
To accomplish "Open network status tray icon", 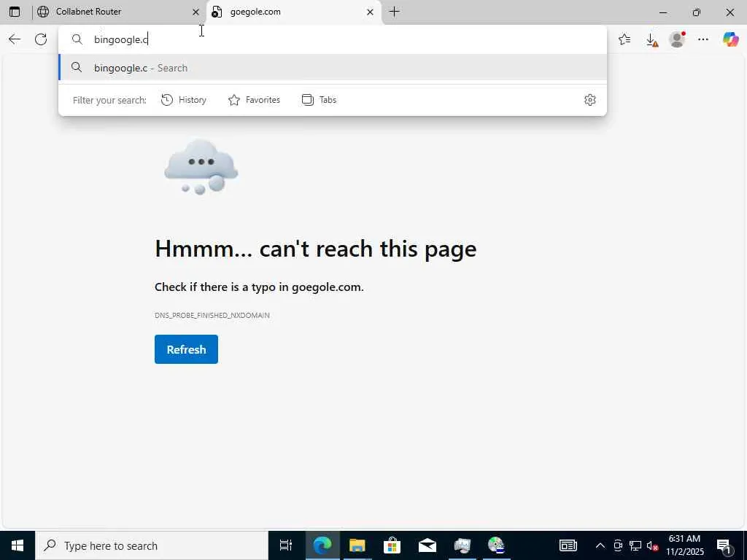I will [x=635, y=545].
